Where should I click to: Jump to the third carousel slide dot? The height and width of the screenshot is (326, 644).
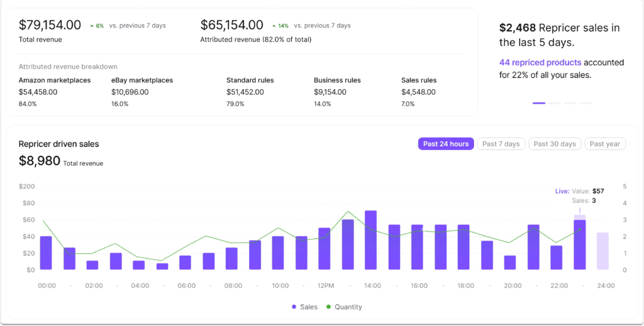[570, 103]
